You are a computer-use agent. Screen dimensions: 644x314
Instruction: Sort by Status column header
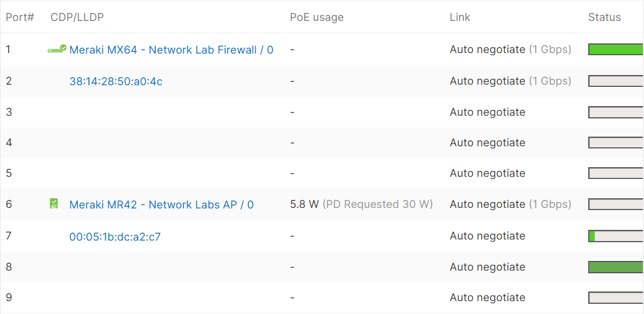tap(604, 17)
